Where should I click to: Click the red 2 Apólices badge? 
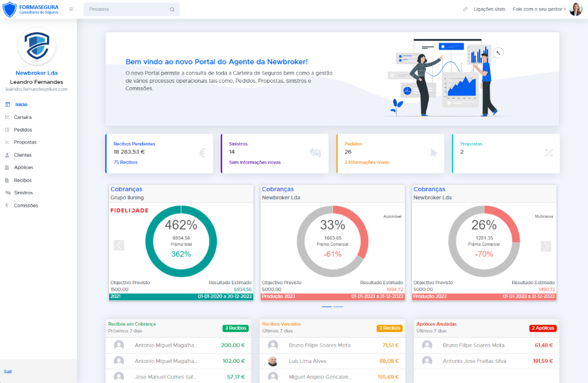(543, 328)
